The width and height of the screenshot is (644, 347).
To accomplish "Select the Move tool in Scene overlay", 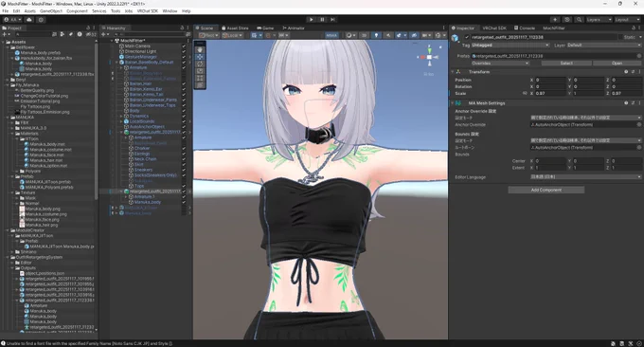I will pyautogui.click(x=200, y=57).
